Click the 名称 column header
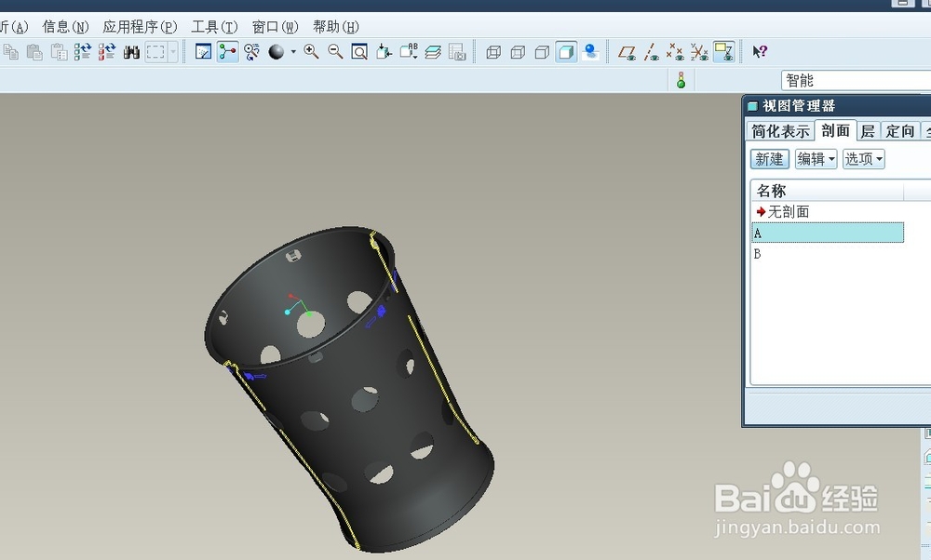Image resolution: width=931 pixels, height=560 pixels. click(x=827, y=191)
